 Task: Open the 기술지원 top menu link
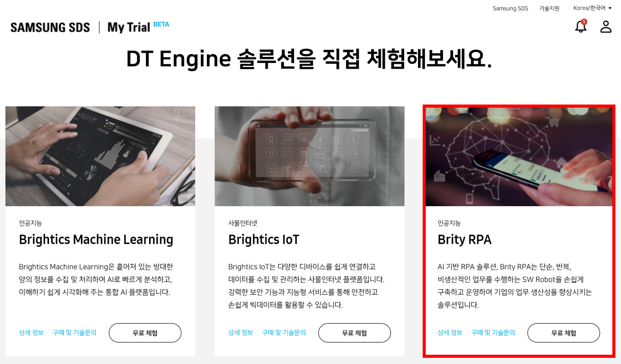tap(549, 8)
